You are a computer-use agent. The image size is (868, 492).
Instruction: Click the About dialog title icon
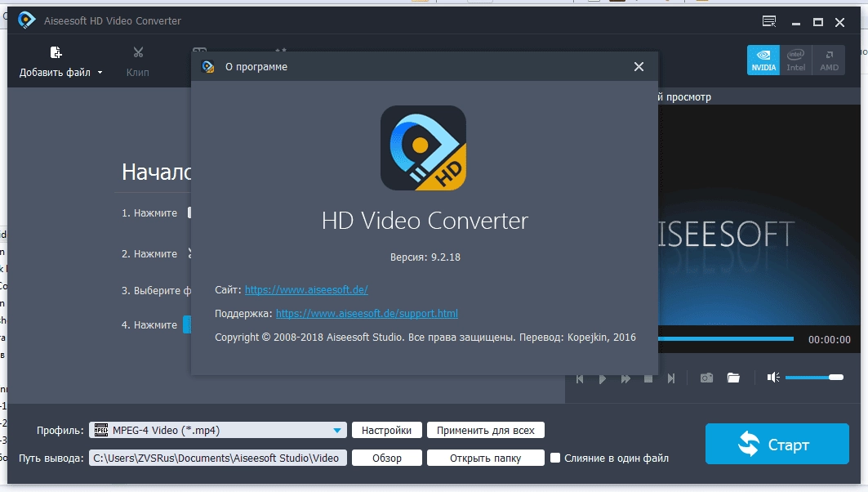[x=208, y=66]
